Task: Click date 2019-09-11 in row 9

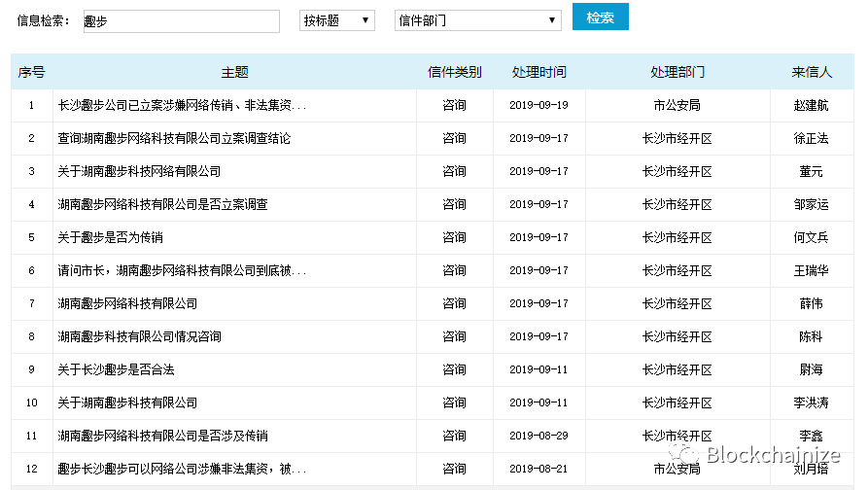Action: [x=538, y=369]
